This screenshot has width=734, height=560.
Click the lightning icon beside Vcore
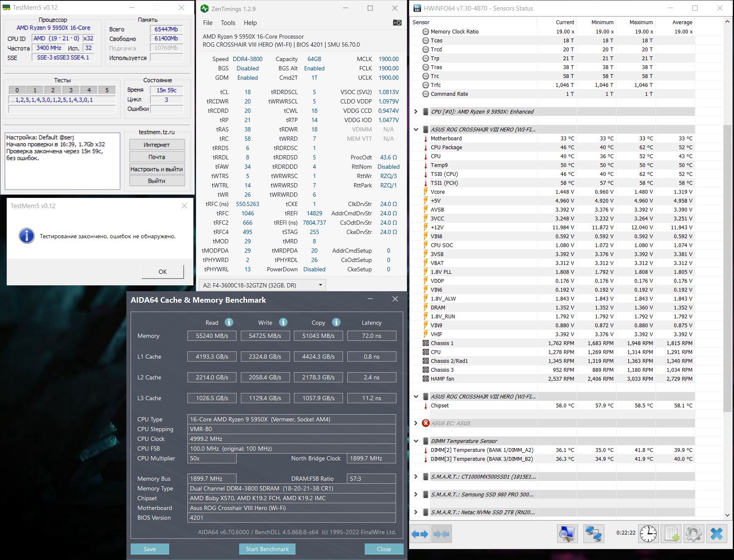pos(426,192)
